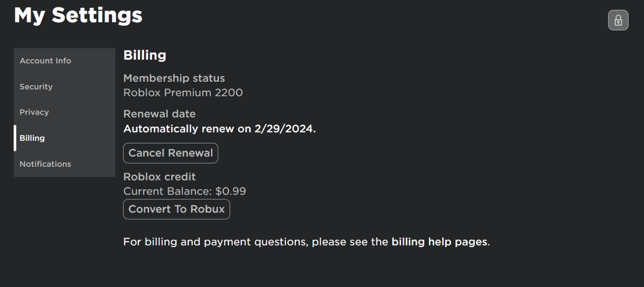Click the 'Current Balance:' label text
This screenshot has height=287, width=644.
(168, 191)
